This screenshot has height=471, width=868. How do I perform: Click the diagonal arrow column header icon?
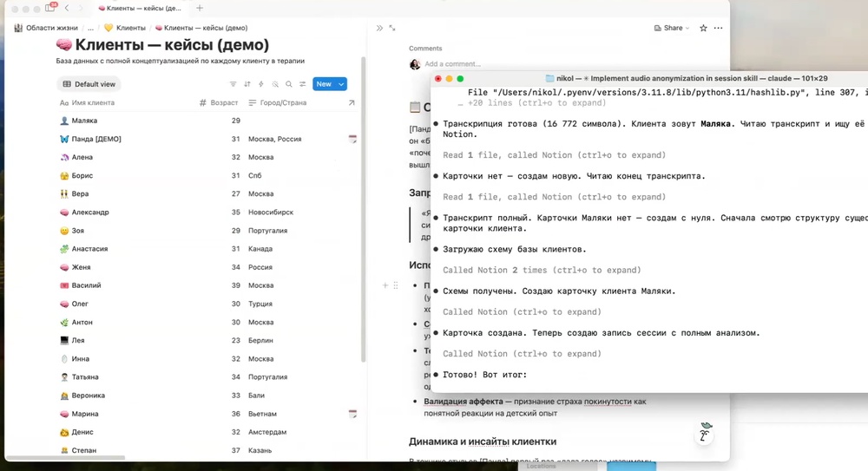(352, 102)
